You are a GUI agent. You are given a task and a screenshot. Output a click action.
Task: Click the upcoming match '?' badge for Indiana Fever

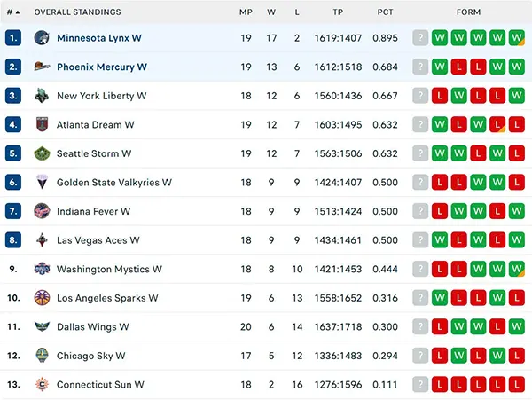[420, 211]
